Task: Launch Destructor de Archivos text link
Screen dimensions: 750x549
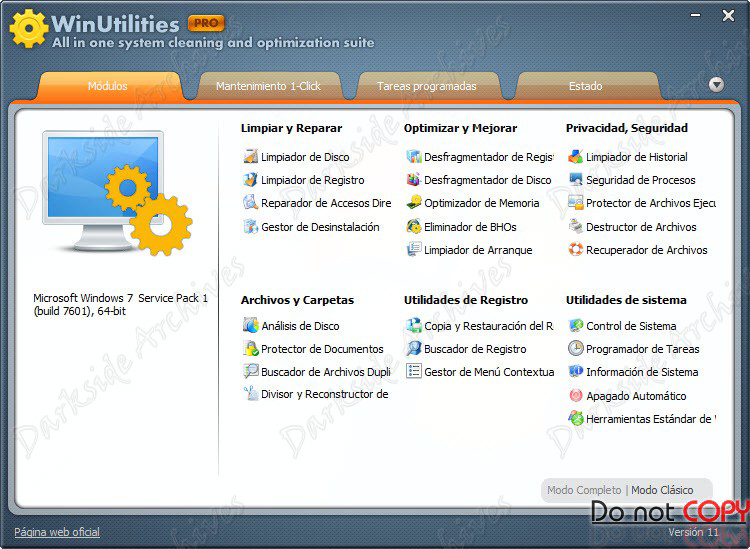Action: [641, 227]
